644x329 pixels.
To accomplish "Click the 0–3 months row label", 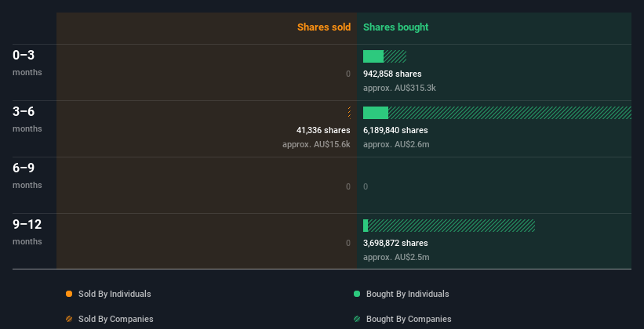I will (x=27, y=63).
